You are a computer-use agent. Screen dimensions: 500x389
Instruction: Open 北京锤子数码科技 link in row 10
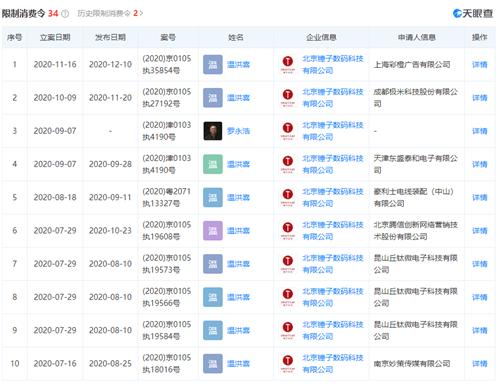click(333, 363)
